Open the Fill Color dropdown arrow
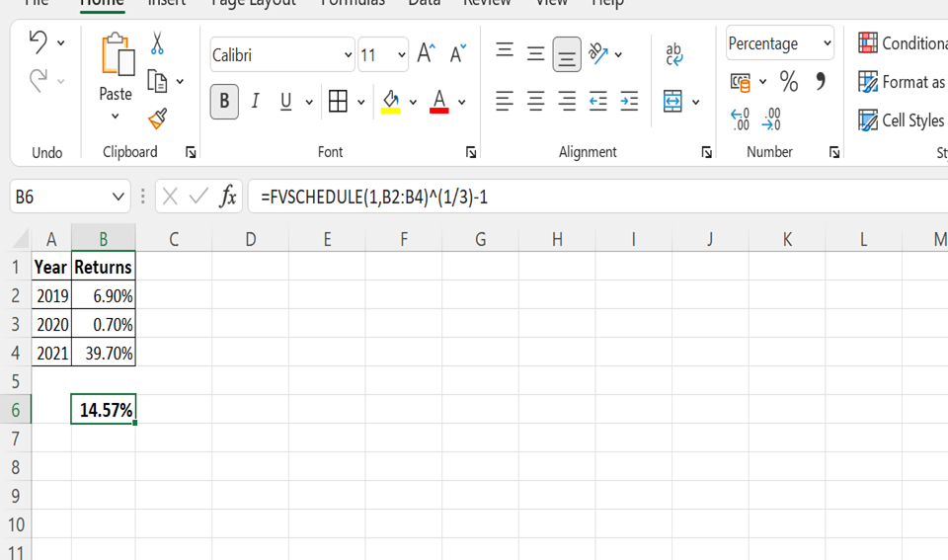Image resolution: width=948 pixels, height=560 pixels. coord(413,102)
